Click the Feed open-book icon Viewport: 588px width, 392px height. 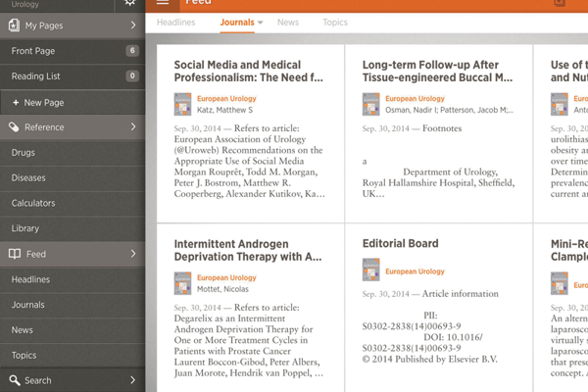coord(14,254)
